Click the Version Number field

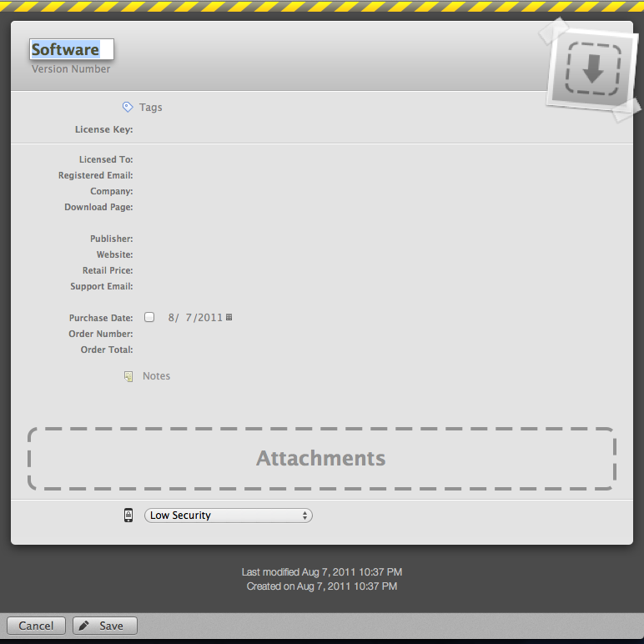click(x=71, y=69)
